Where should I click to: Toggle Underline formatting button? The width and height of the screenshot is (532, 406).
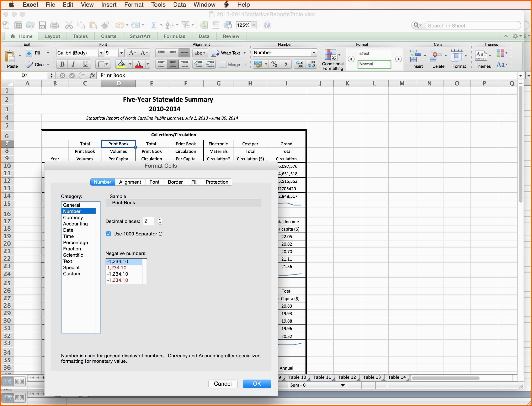coord(85,64)
